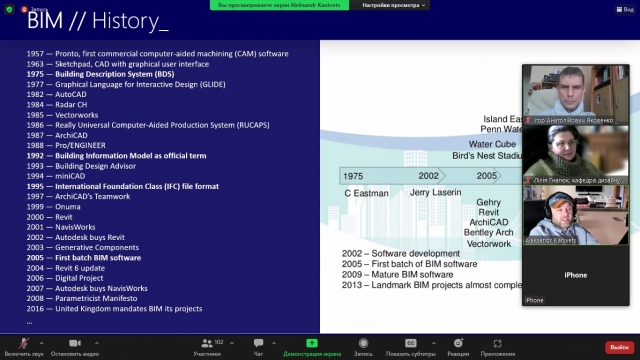Select Aleksandr Kanivets video thumbnail
640x360 pixels.
(x=576, y=215)
